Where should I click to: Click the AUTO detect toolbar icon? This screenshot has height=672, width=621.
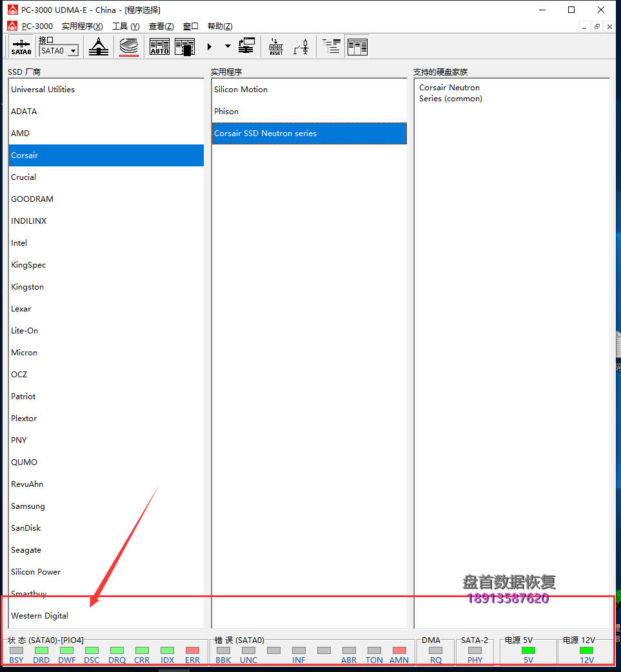point(159,46)
